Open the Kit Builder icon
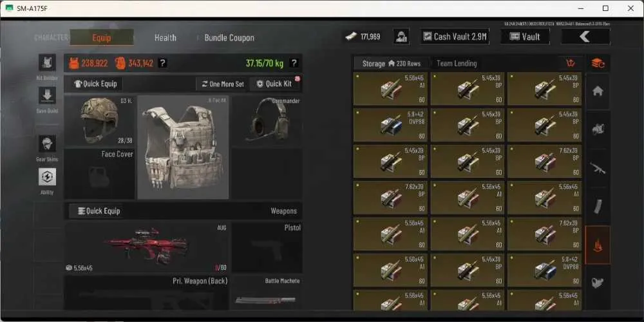This screenshot has width=644, height=322. point(47,62)
